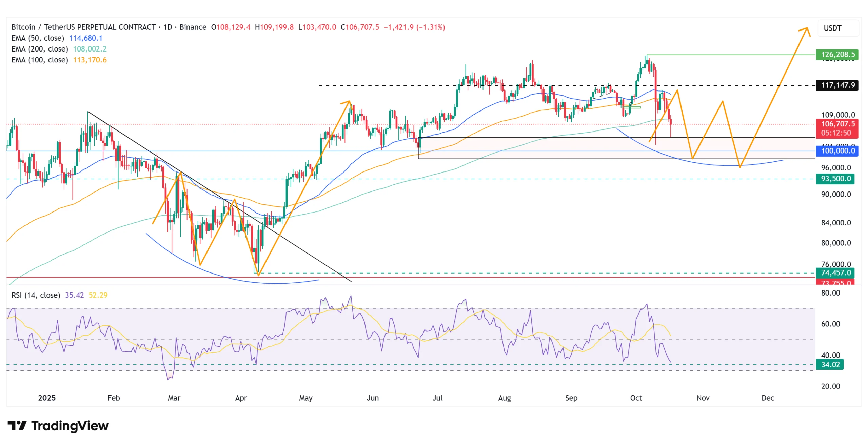Click the 74,457.0 price label
This screenshot has height=445, width=868.
[835, 272]
